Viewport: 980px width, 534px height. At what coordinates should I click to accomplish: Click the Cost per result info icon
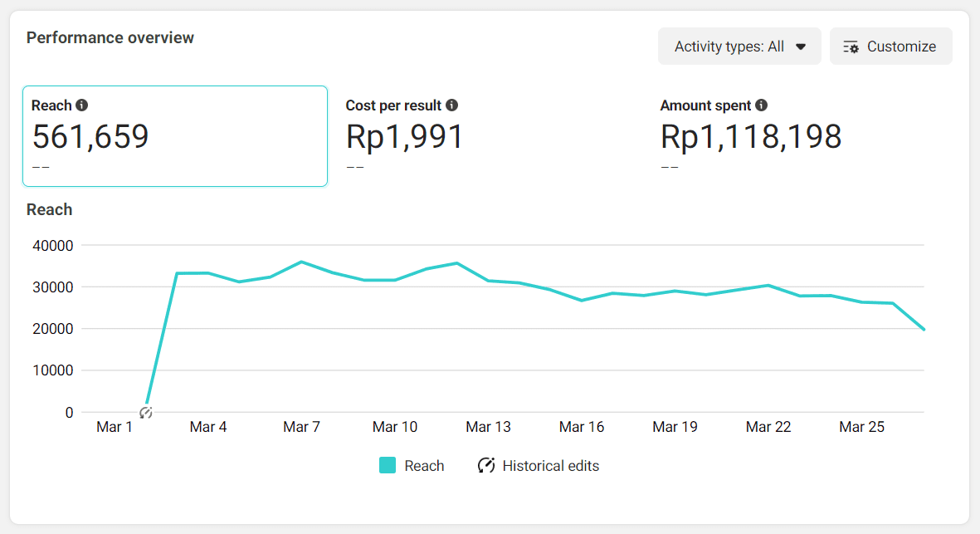[451, 105]
